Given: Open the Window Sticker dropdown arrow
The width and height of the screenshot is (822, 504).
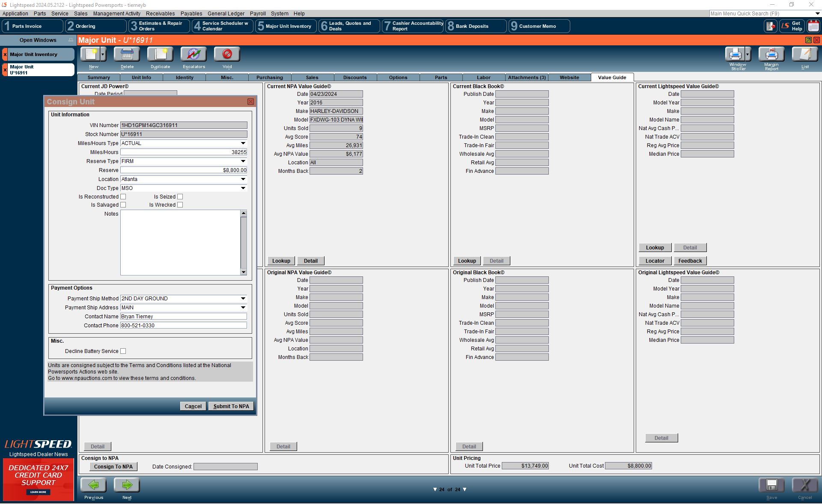Looking at the screenshot, I should 748,54.
